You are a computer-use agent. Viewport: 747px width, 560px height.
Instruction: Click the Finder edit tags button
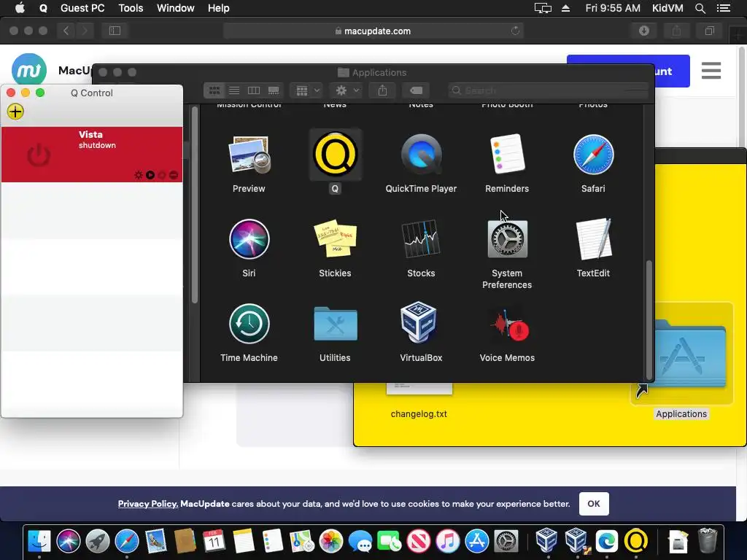tap(416, 90)
